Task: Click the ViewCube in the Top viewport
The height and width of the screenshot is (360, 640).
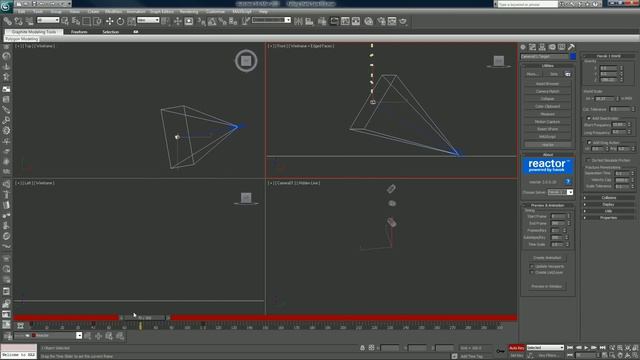Action: (x=246, y=61)
